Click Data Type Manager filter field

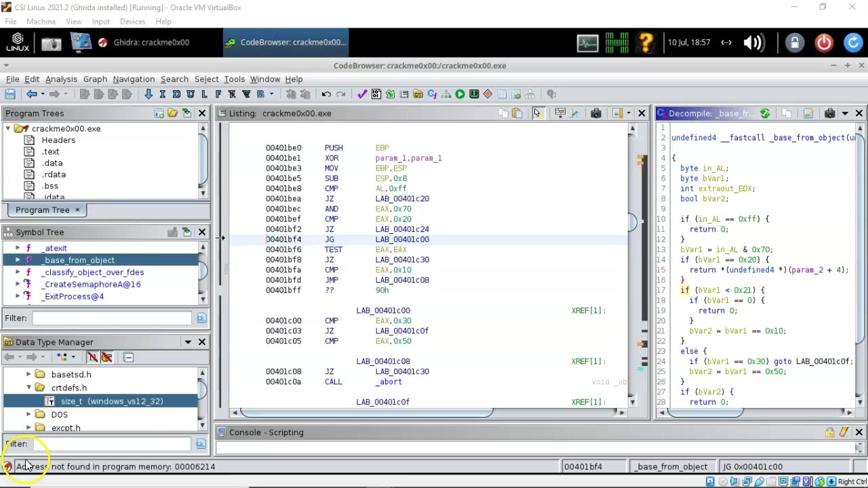[x=113, y=444]
